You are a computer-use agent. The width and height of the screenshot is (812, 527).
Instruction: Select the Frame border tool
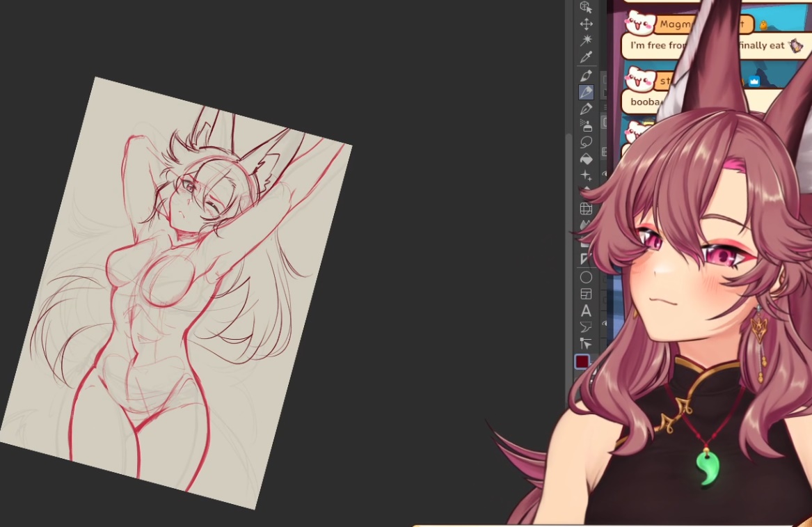[x=587, y=294]
